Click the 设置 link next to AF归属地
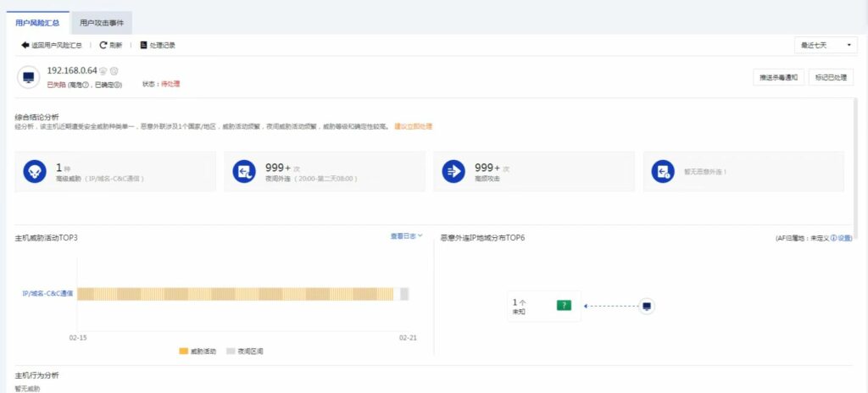This screenshot has width=868, height=393. pos(844,238)
